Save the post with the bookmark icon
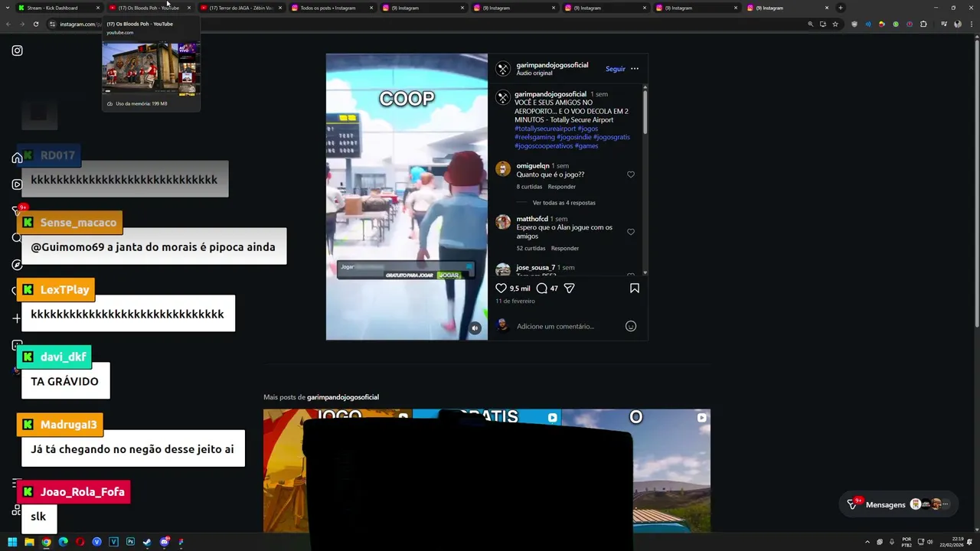 (x=635, y=289)
